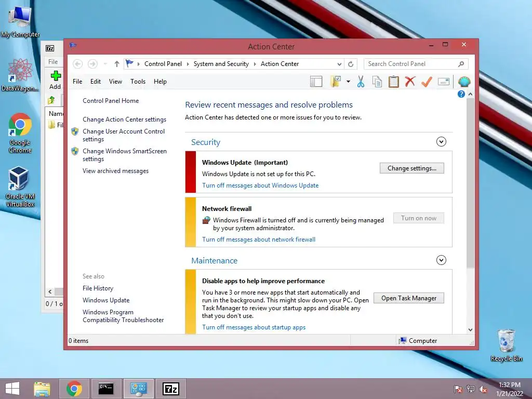The width and height of the screenshot is (532, 399).
Task: Click the flag icon in address bar
Action: pos(129,63)
